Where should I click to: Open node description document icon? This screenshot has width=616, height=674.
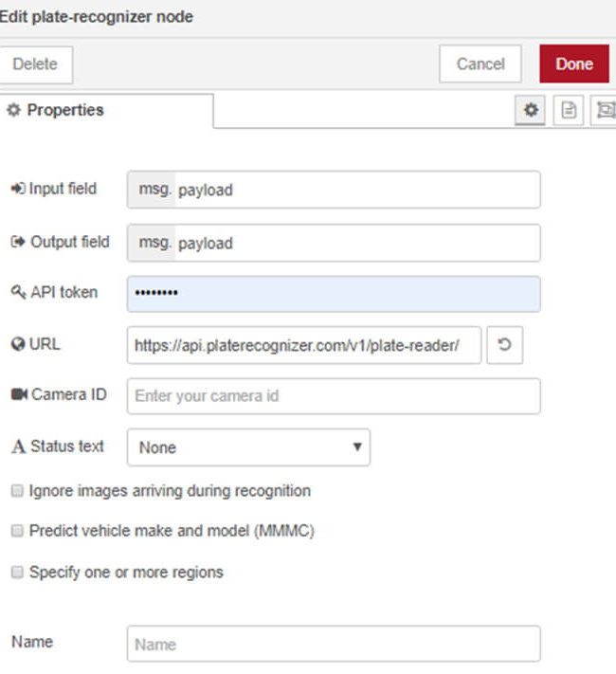569,110
